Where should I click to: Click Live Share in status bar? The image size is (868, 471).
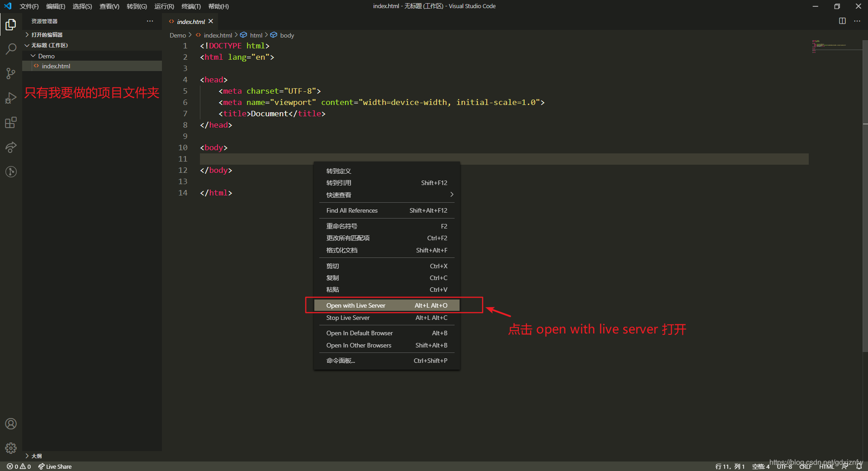point(55,466)
